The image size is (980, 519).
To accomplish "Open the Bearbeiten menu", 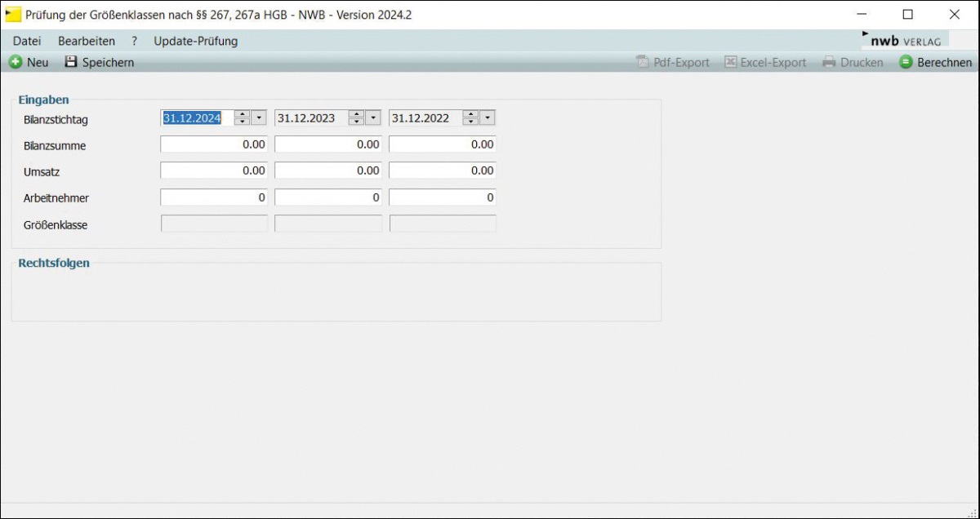I will point(87,41).
